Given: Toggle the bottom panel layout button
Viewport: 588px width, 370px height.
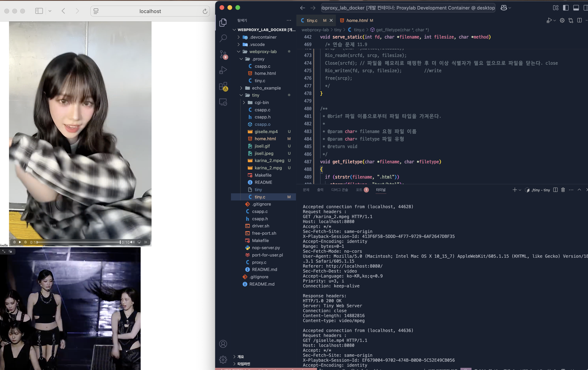Looking at the screenshot, I should (576, 8).
